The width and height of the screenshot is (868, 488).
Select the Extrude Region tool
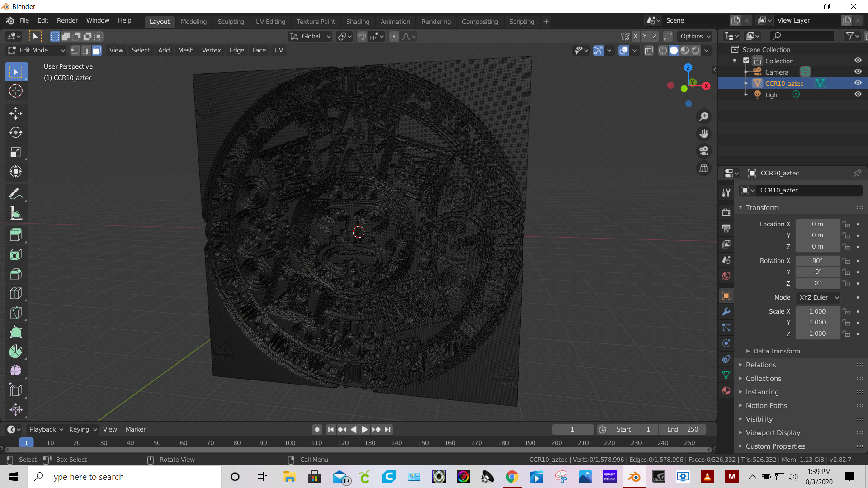(16, 235)
